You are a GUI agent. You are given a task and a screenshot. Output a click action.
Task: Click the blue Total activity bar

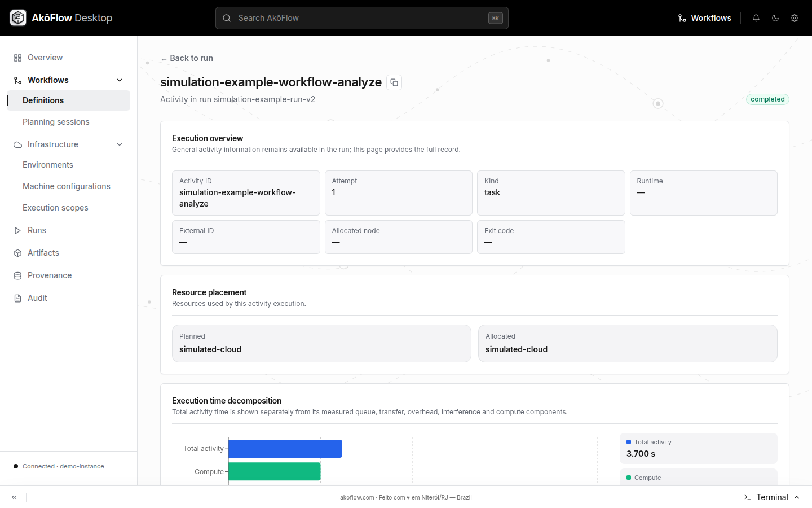click(285, 449)
